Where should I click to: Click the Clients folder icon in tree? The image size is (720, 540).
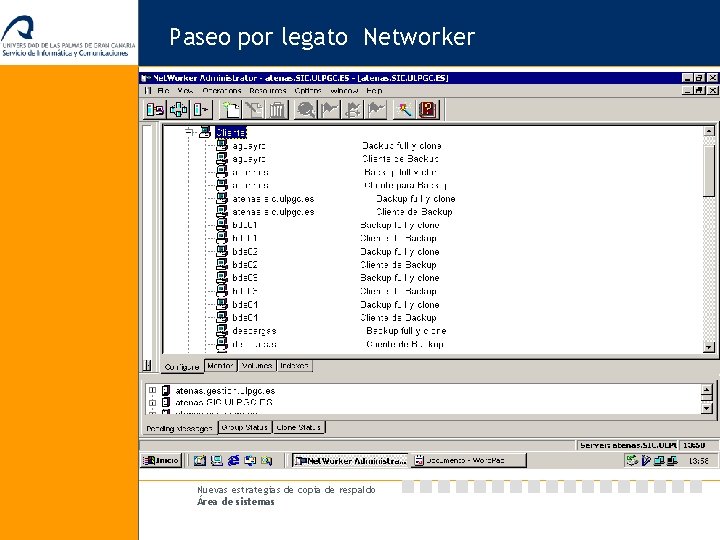(x=205, y=133)
